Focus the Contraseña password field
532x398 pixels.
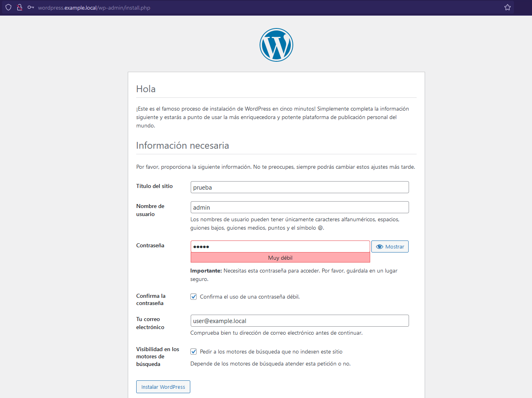280,246
